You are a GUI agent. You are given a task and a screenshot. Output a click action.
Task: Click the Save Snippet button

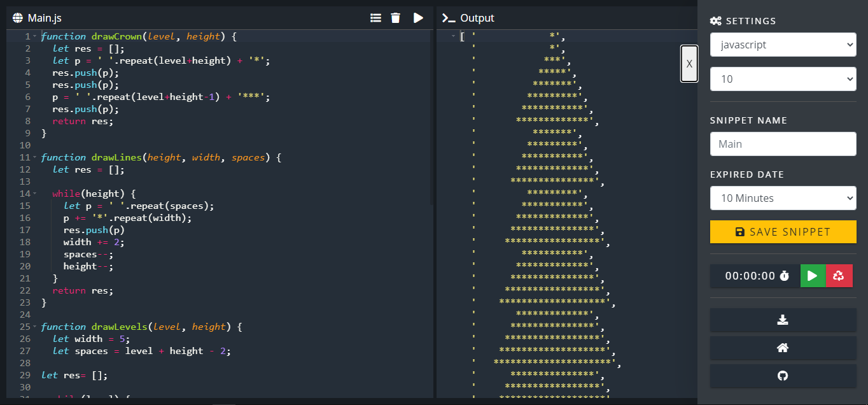point(783,232)
